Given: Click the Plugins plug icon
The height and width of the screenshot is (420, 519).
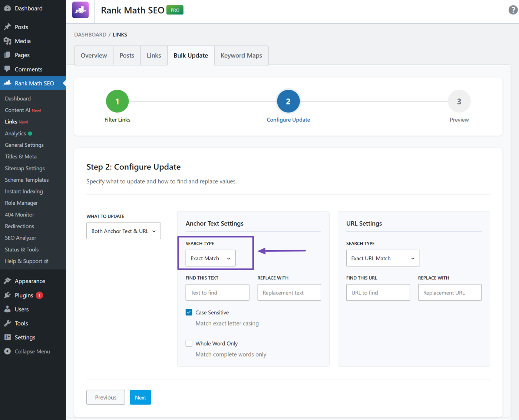Looking at the screenshot, I should coord(7,295).
